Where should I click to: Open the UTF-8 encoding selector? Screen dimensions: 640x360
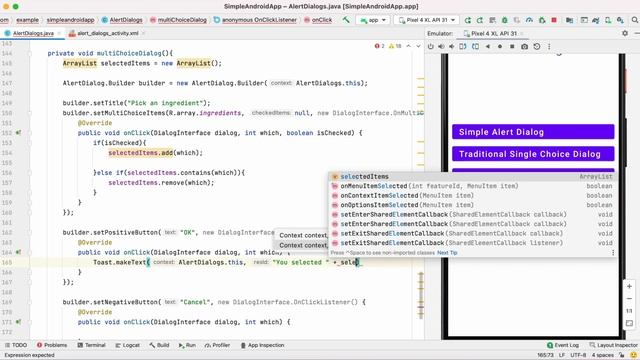click(578, 355)
